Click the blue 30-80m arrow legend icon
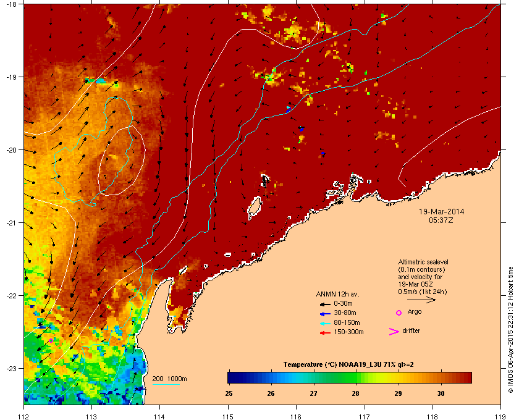The height and width of the screenshot is (420, 519). pos(325,313)
